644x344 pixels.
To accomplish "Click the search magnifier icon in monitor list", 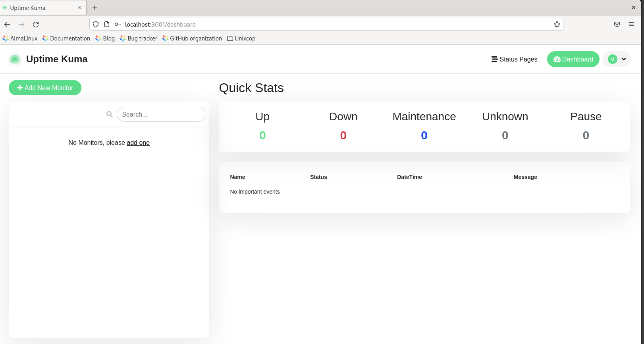I will [x=110, y=114].
